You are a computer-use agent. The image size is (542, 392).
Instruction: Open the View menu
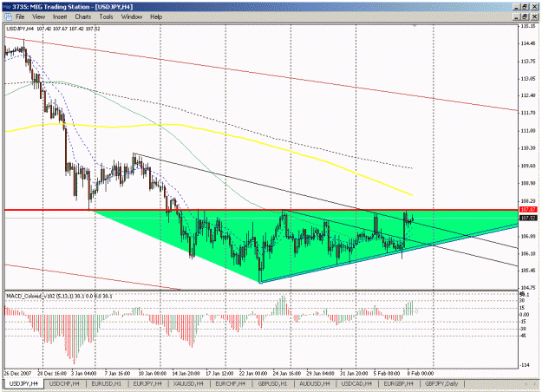coord(38,16)
